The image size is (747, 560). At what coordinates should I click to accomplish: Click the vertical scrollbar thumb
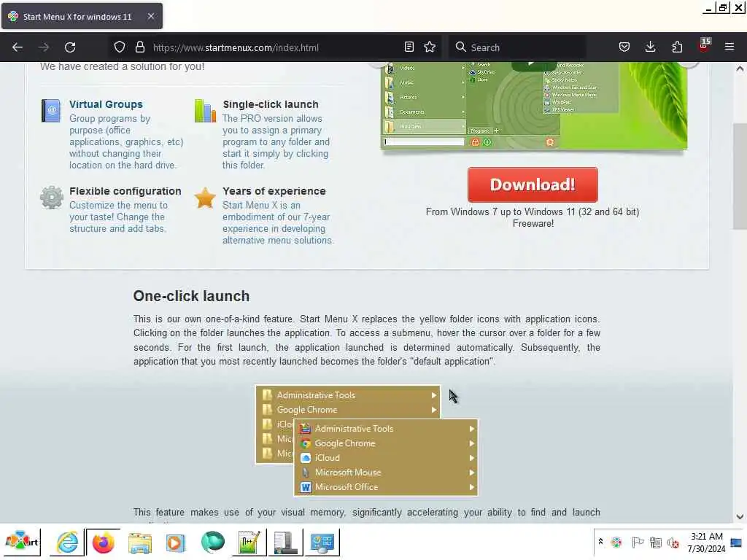point(740,176)
